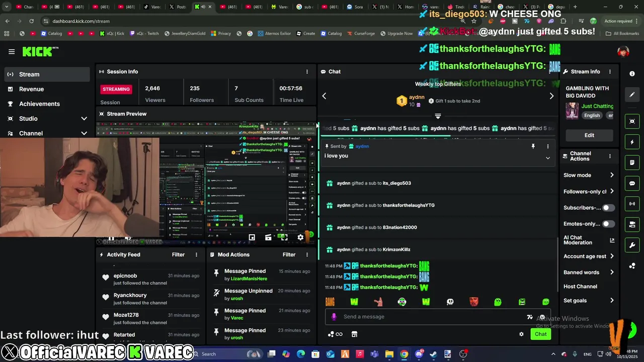Go to previous top gifters slide
The image size is (644, 362).
[x=324, y=96]
